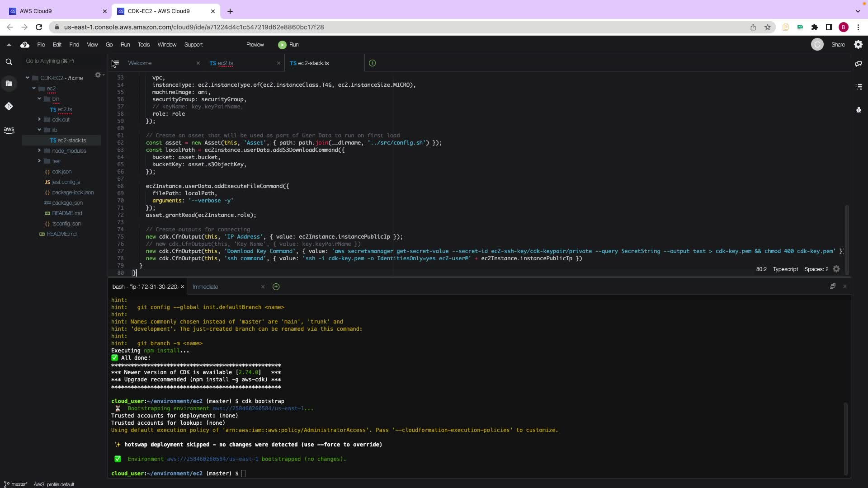This screenshot has width=868, height=488.
Task: Open the Environment files panel icon
Action: [x=9, y=83]
